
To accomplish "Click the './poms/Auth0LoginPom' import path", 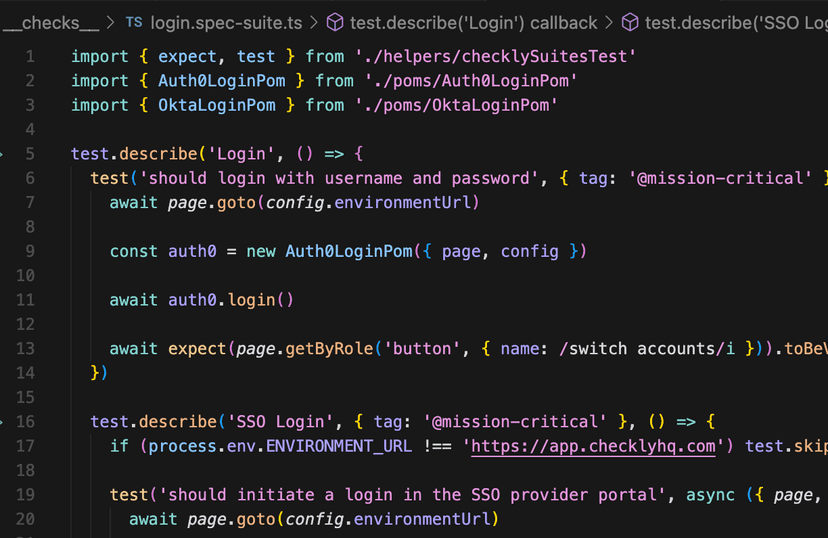I will [x=470, y=81].
